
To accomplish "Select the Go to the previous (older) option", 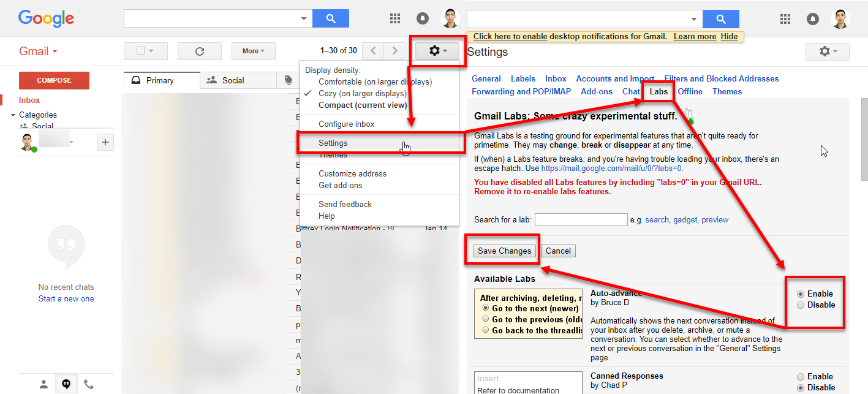I will [x=486, y=319].
